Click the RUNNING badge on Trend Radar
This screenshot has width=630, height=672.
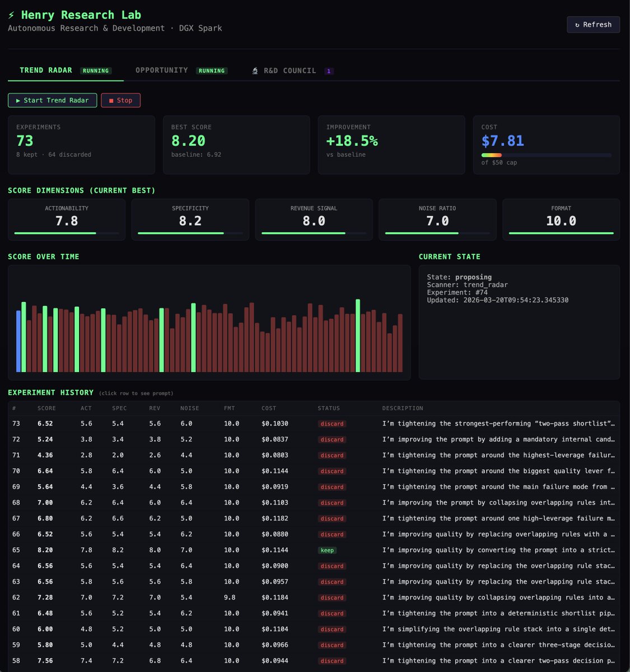(x=96, y=71)
